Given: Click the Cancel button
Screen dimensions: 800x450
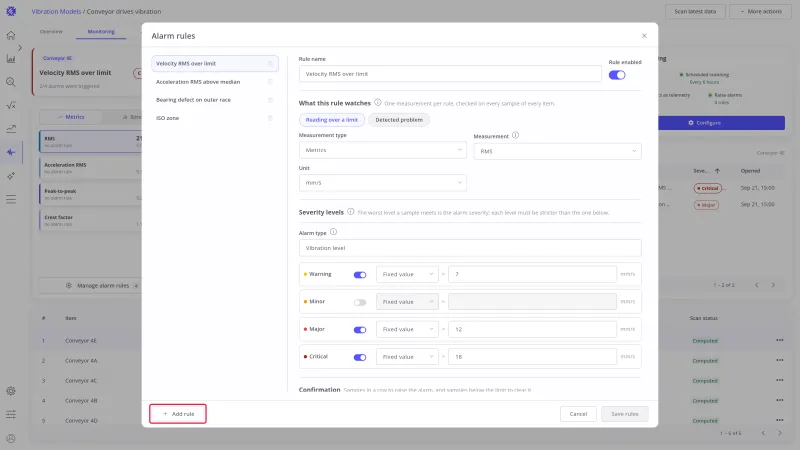Looking at the screenshot, I should tap(578, 414).
